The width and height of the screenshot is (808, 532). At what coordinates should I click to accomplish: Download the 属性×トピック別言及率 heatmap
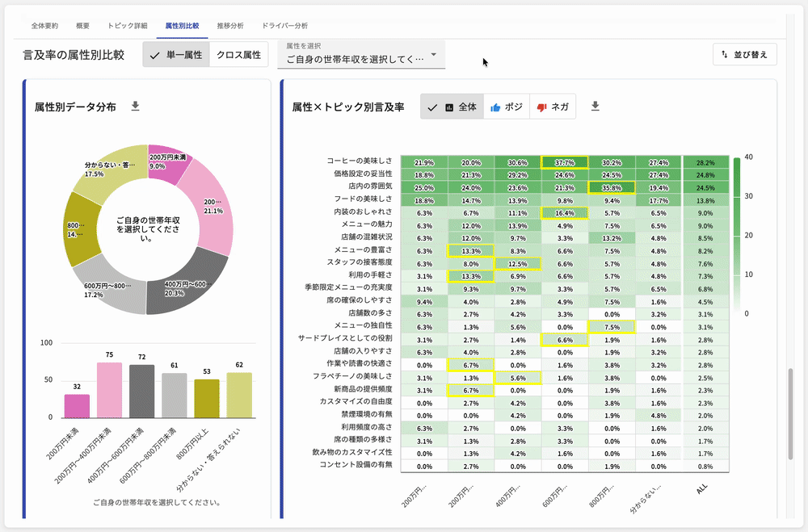595,107
